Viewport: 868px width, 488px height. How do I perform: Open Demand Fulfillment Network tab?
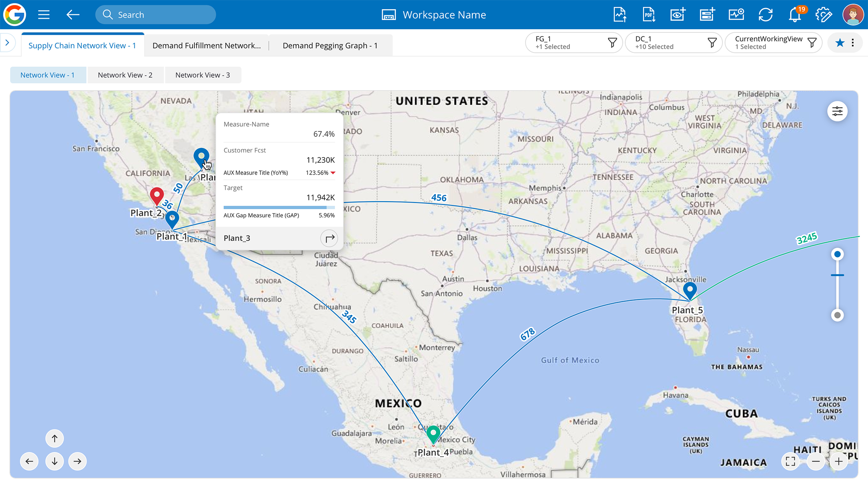click(206, 45)
